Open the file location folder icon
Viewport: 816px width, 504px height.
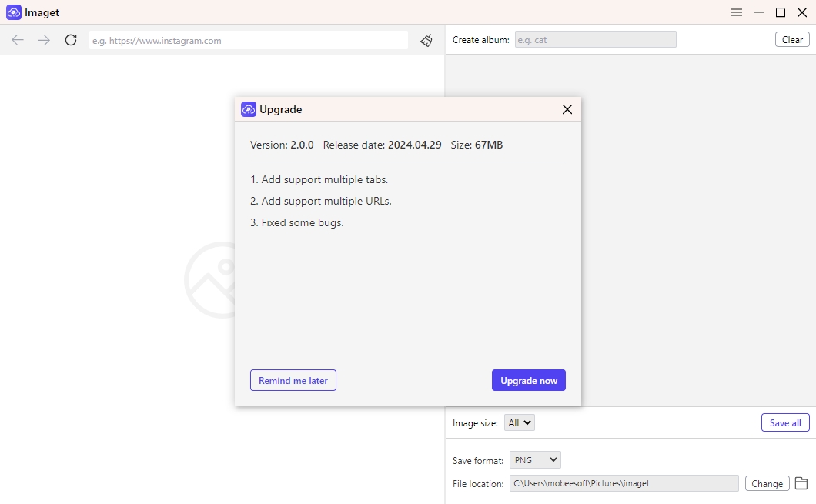(x=801, y=483)
